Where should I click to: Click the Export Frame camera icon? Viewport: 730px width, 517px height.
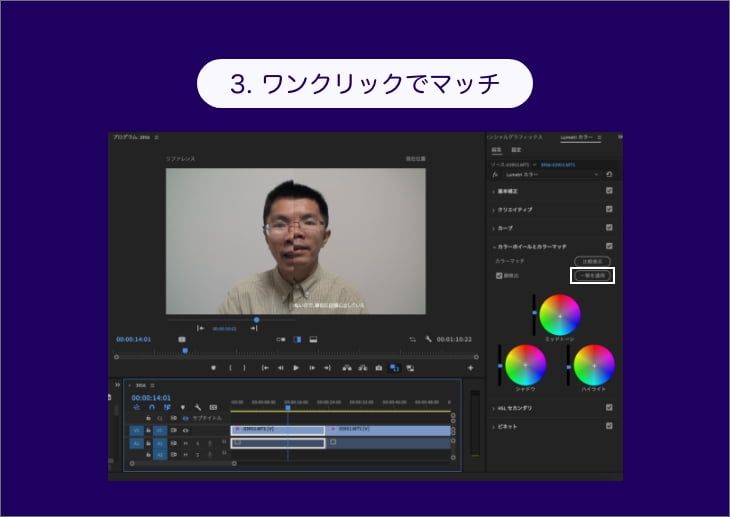pos(378,368)
